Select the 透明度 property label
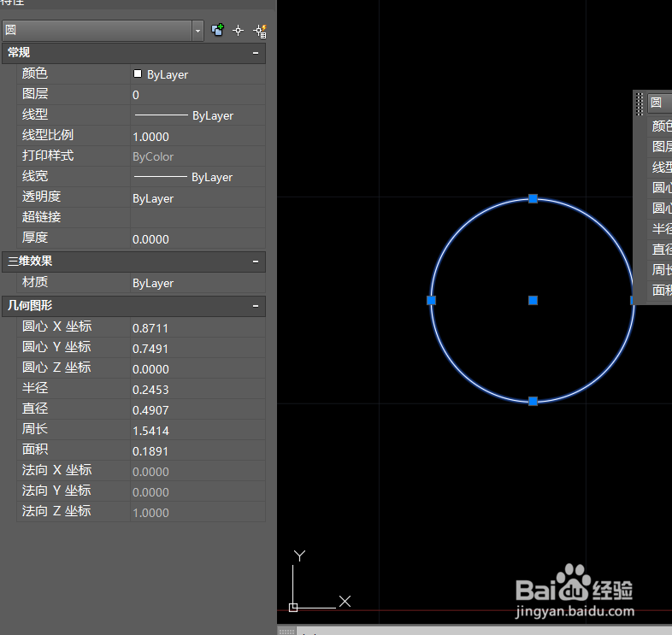 point(41,197)
